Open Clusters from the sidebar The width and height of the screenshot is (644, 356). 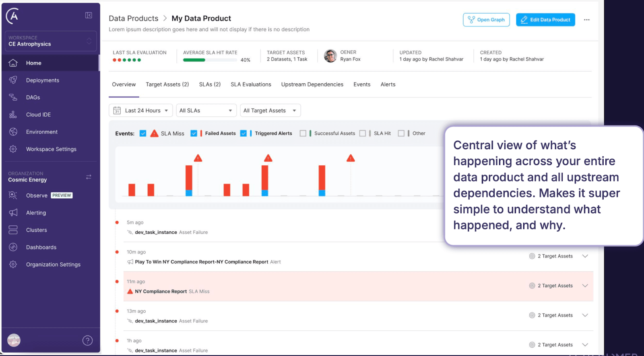point(36,230)
